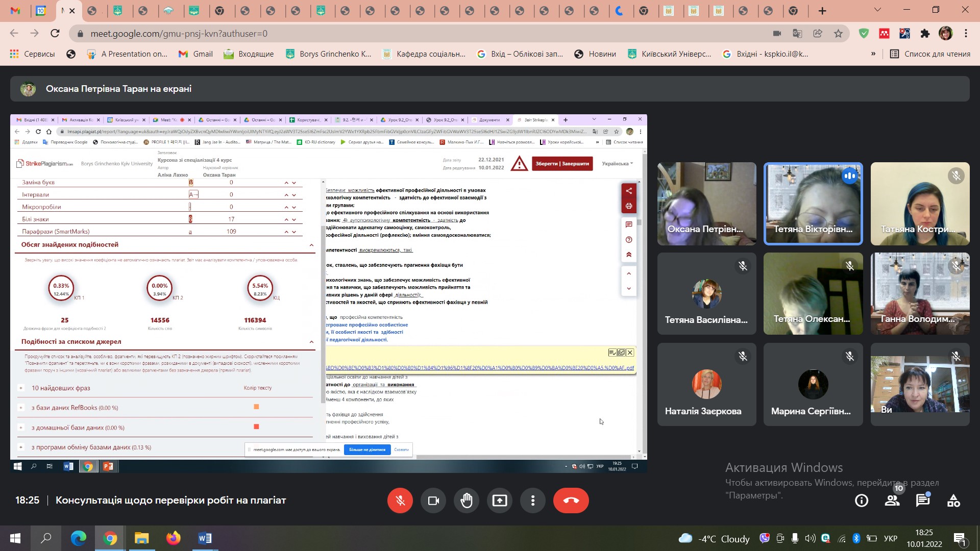Open meeting details info icon
The image size is (980, 551).
[862, 501]
